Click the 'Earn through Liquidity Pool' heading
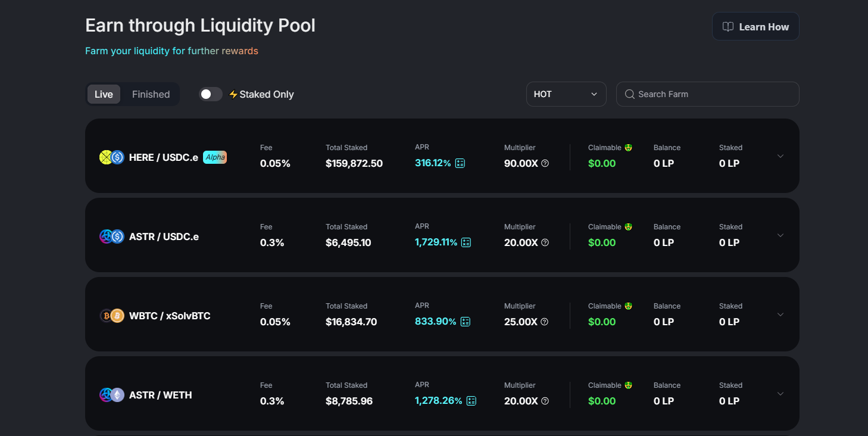Image resolution: width=868 pixels, height=436 pixels. (200, 26)
